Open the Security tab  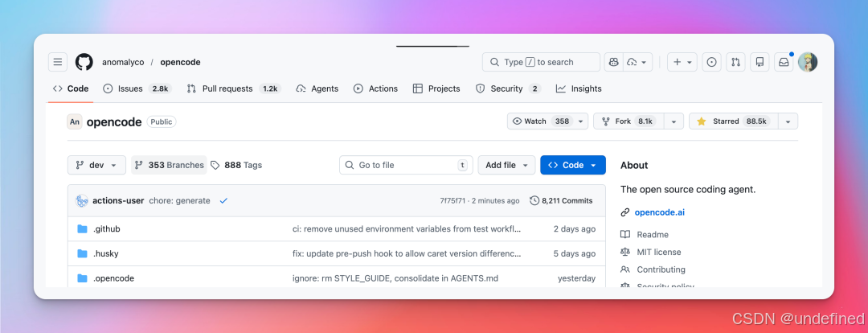(508, 88)
